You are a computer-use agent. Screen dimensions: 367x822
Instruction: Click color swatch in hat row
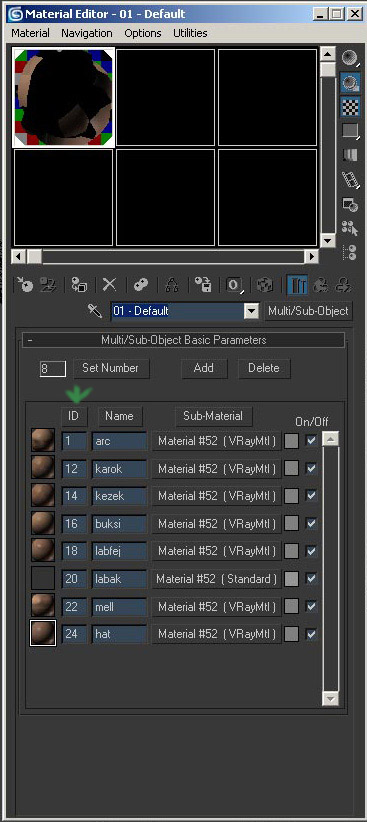click(292, 634)
